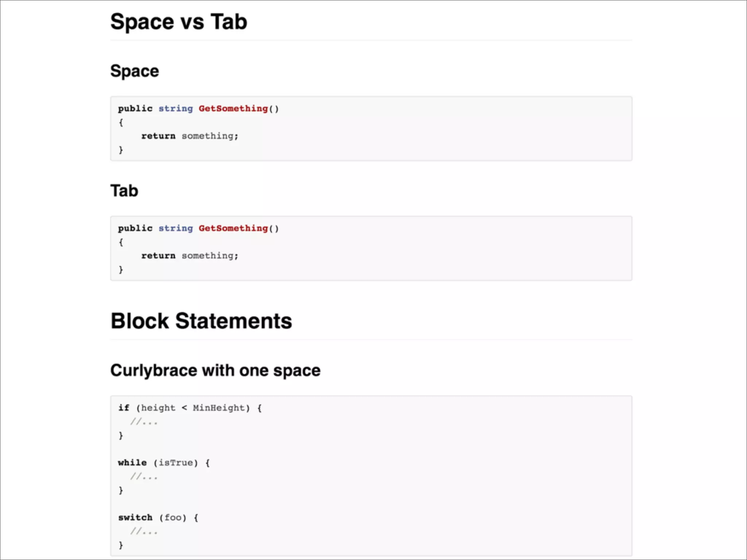Click "MinHeight" in the if condition
The width and height of the screenshot is (747, 560).
(x=218, y=408)
